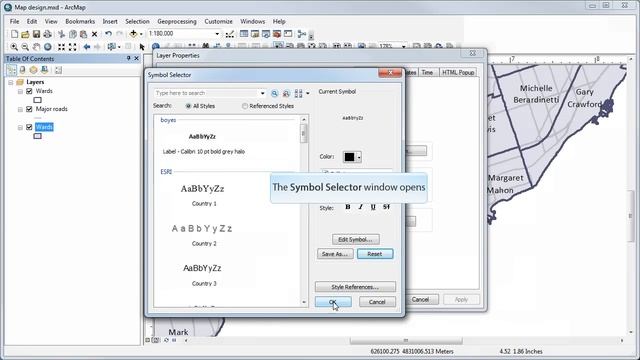The width and height of the screenshot is (640, 360).
Task: Click the Style References button
Action: (x=355, y=287)
